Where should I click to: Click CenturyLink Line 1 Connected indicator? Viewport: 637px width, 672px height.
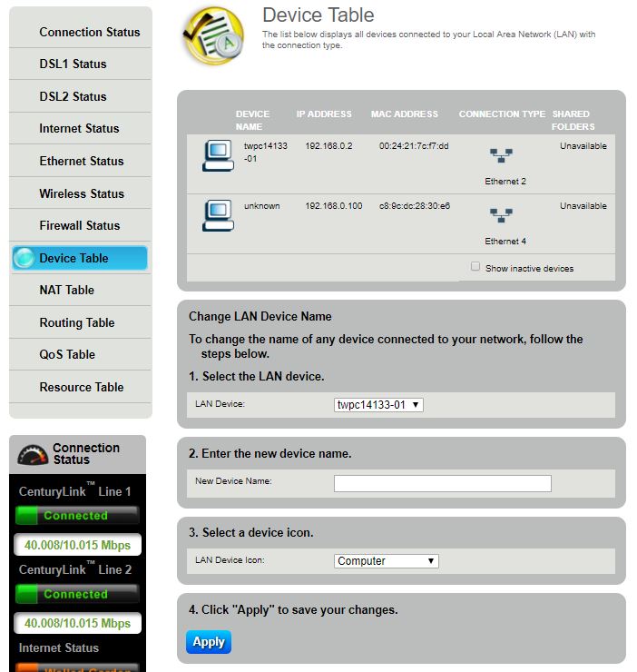click(77, 516)
